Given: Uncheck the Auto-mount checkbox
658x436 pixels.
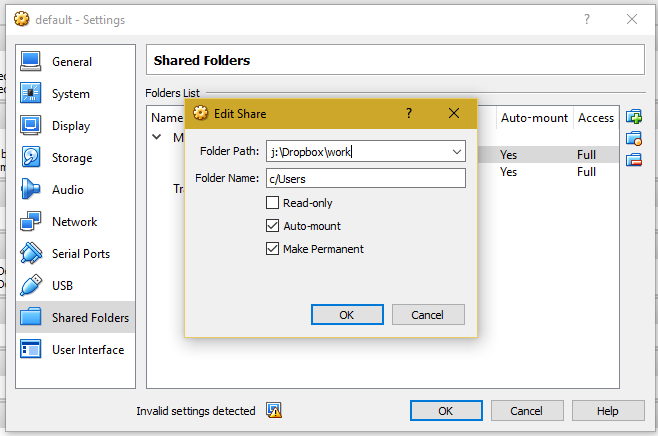Looking at the screenshot, I should coord(272,226).
